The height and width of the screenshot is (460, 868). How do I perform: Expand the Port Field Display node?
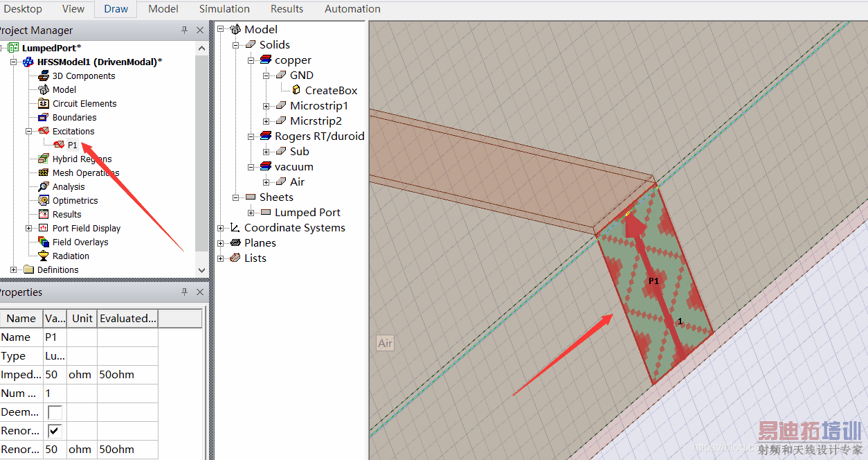click(x=29, y=228)
